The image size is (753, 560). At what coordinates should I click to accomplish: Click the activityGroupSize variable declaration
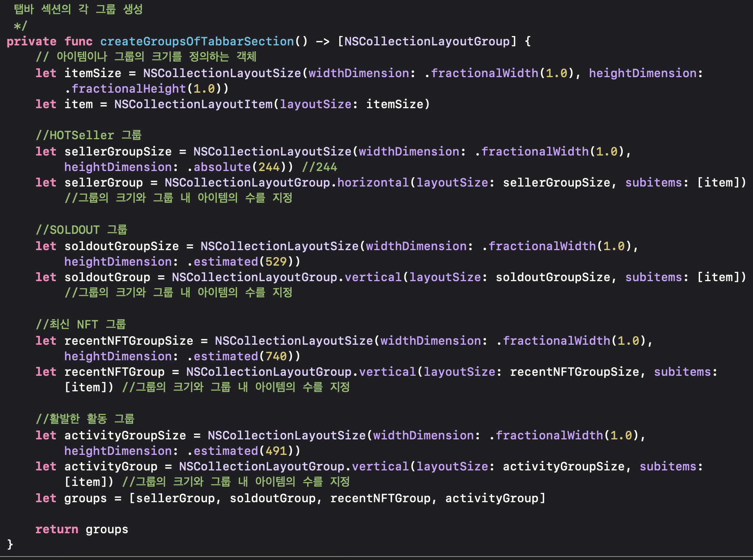coord(125,436)
